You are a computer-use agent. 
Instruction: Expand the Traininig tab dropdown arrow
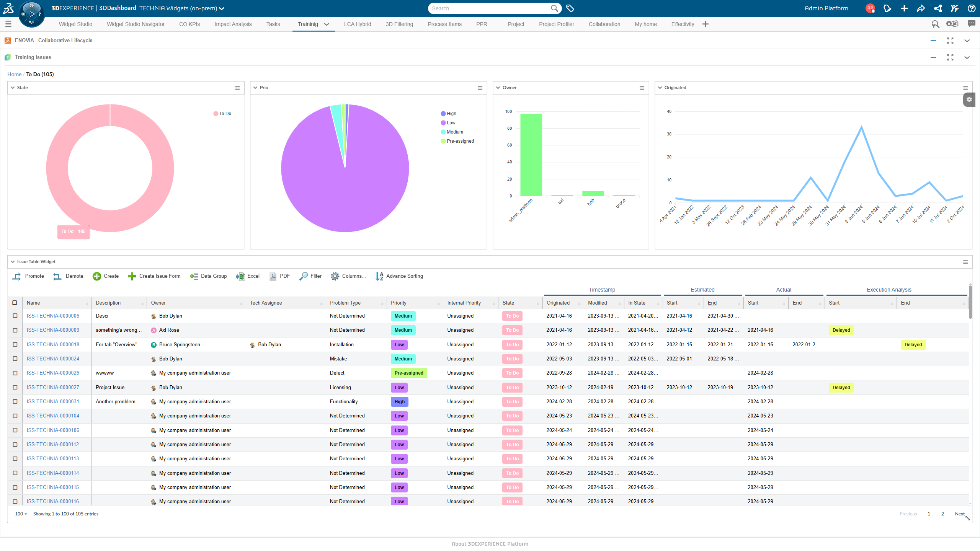[326, 24]
